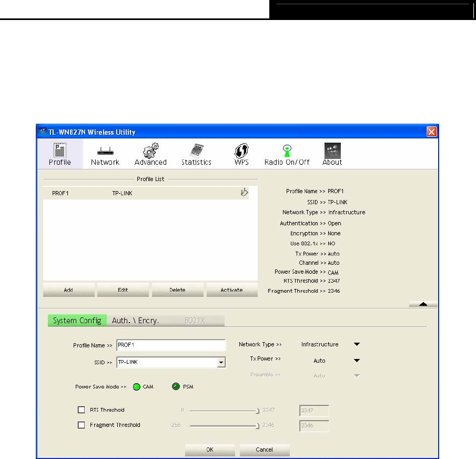Open the SSID combo box dropdown
The height and width of the screenshot is (459, 476).
221,362
